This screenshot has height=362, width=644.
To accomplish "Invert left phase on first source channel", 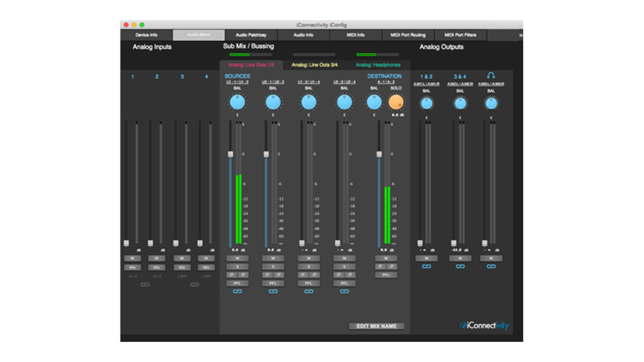I will 232,275.
